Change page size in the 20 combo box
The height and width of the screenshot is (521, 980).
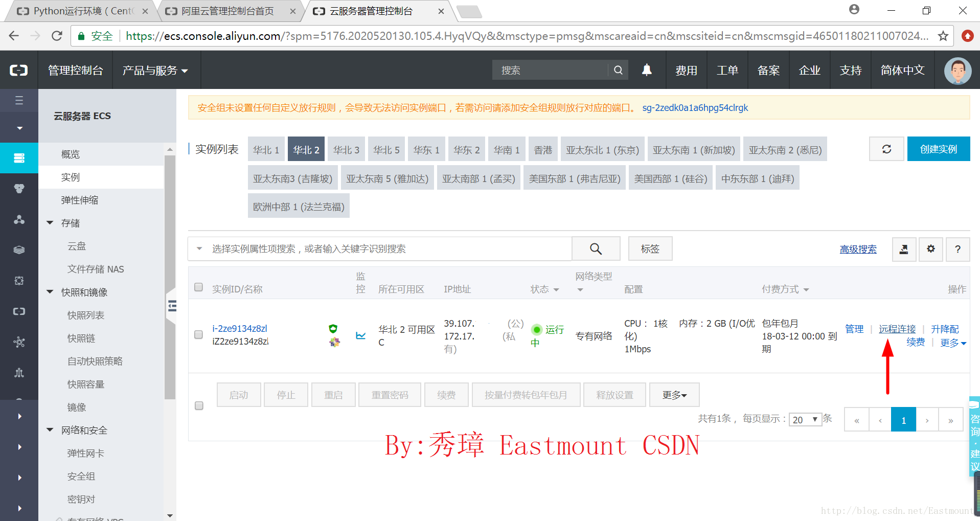pyautogui.click(x=805, y=419)
